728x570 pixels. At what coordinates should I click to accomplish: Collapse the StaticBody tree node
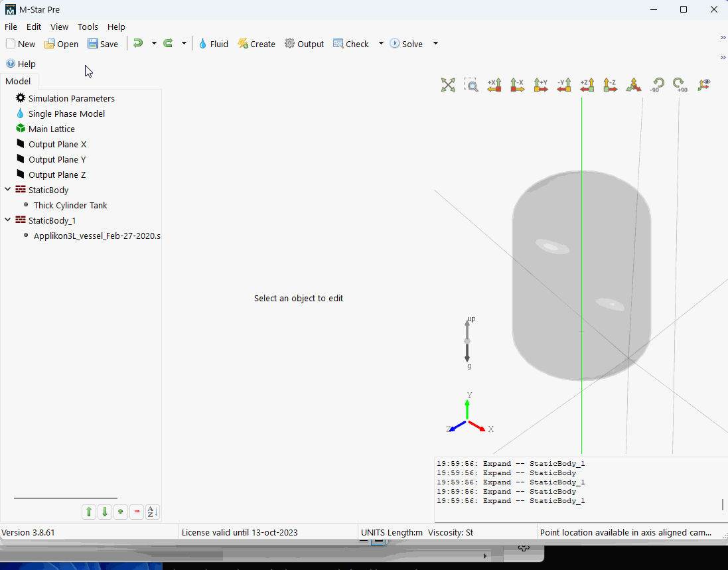(x=8, y=189)
